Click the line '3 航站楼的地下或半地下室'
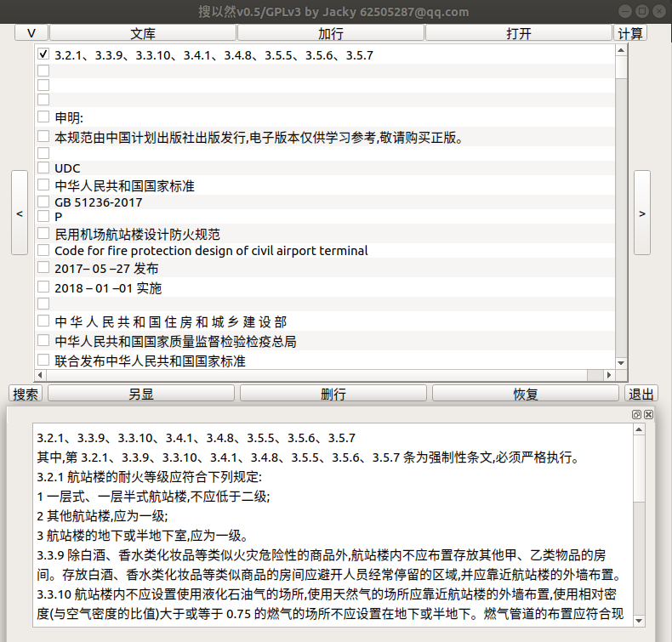Screen dimensions: 672x642 tap(142, 536)
